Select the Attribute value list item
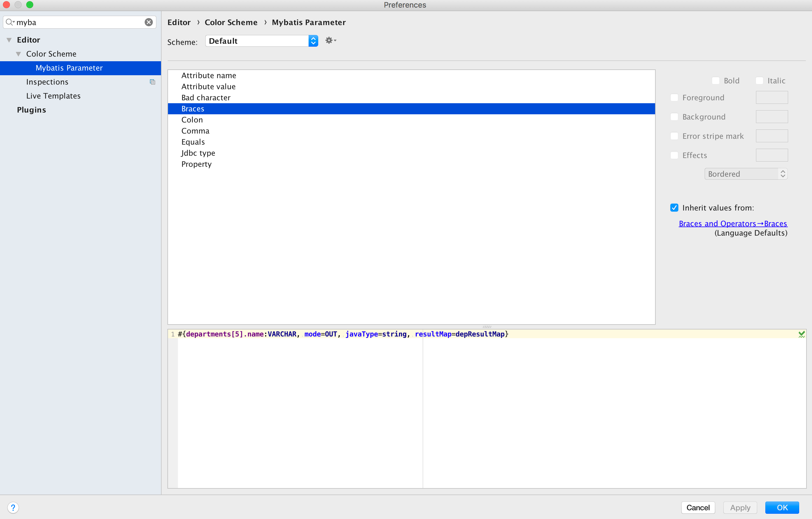This screenshot has width=812, height=519. coord(411,87)
